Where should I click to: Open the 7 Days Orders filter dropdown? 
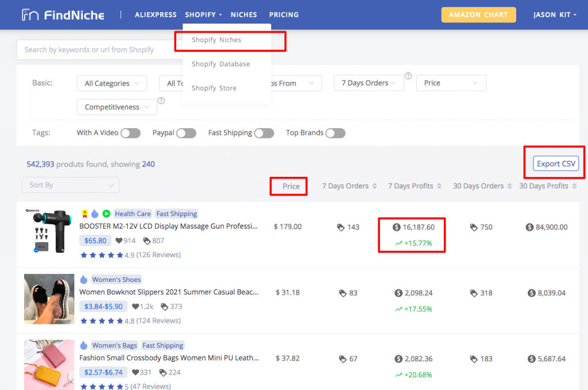(369, 83)
